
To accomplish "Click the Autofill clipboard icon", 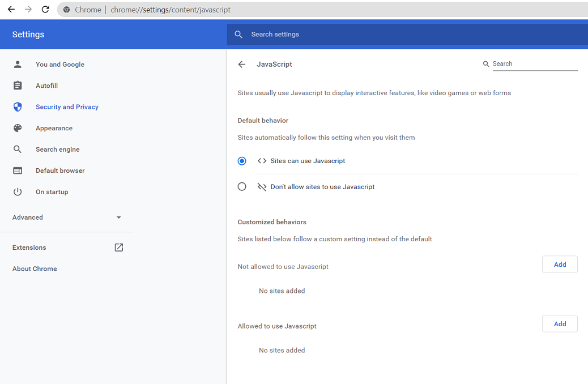I will [x=18, y=86].
